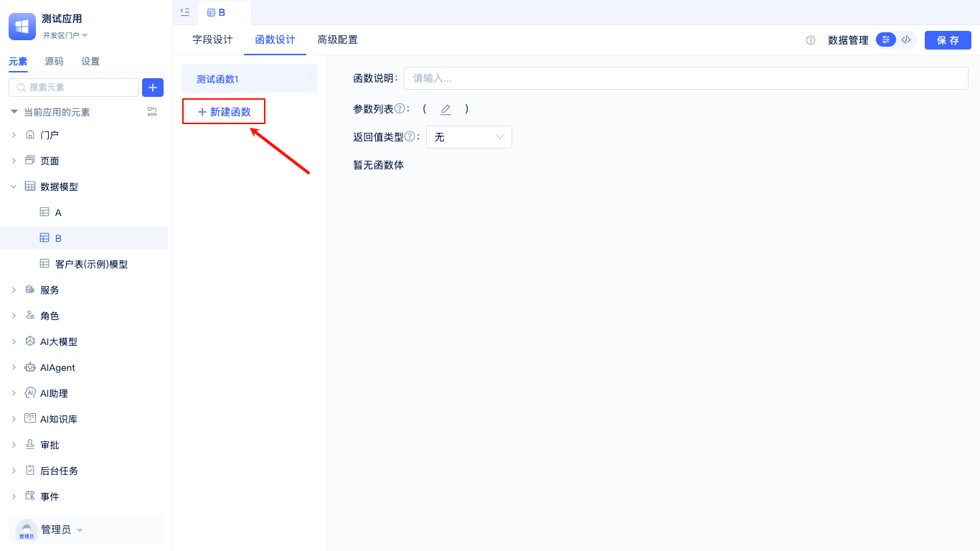Click the 管理员 avatar icon
Image resolution: width=980 pixels, height=551 pixels.
[27, 529]
